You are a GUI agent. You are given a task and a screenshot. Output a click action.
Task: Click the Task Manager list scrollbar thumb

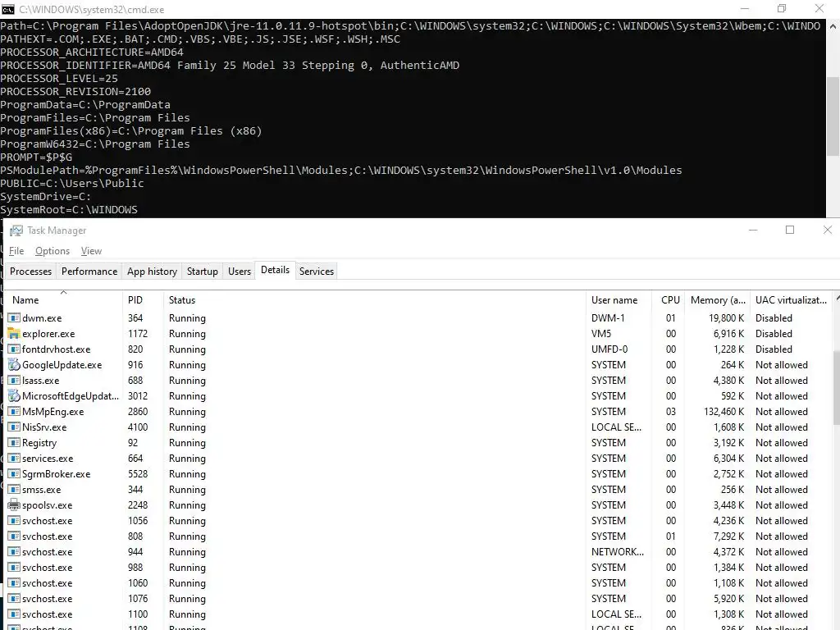click(836, 388)
